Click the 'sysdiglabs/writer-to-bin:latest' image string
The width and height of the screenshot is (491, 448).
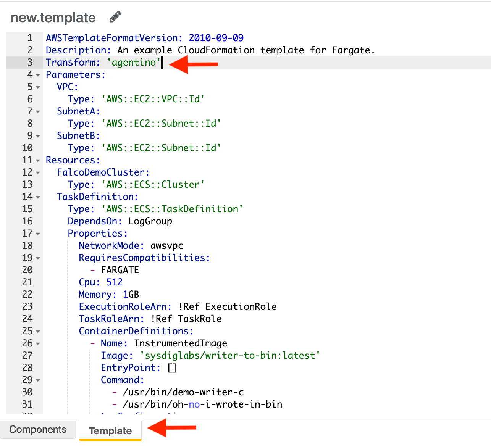(230, 355)
